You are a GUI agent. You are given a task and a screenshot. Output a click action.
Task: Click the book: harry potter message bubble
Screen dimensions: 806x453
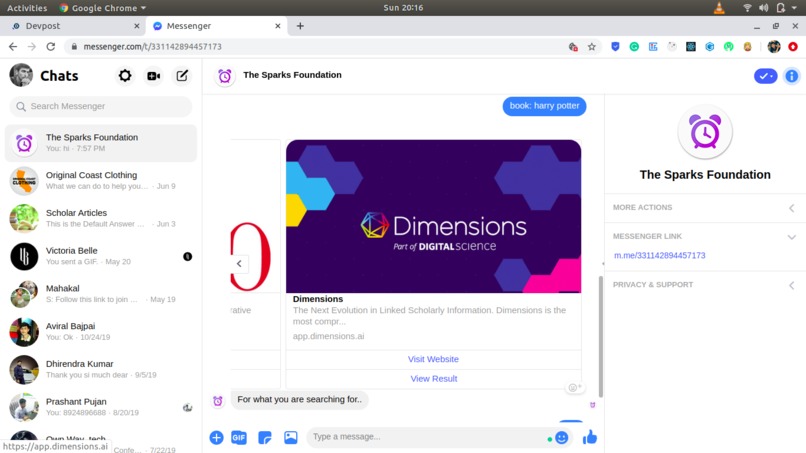click(x=544, y=106)
